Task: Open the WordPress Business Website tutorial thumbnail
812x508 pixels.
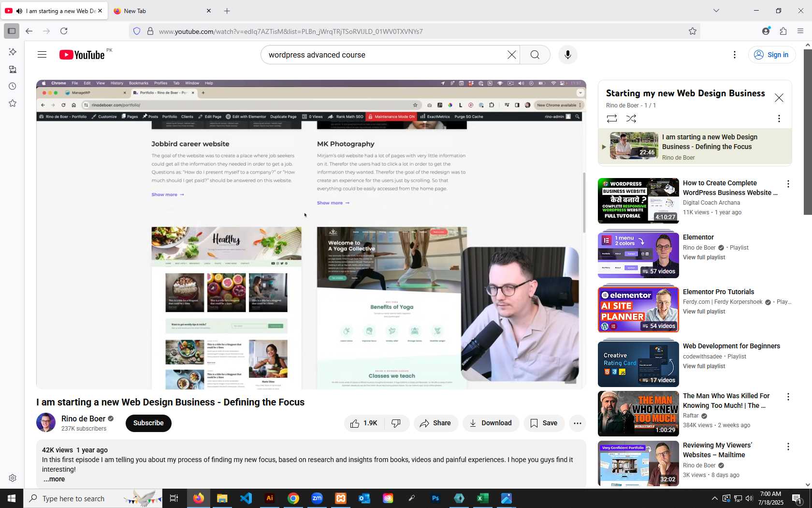Action: [638, 201]
